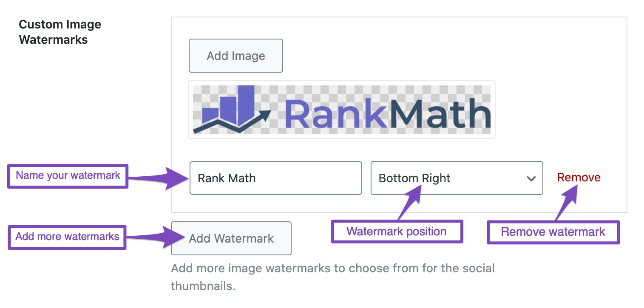This screenshot has width=644, height=308.
Task: Click the Add more watermarks annotation label
Action: pyautogui.click(x=66, y=236)
